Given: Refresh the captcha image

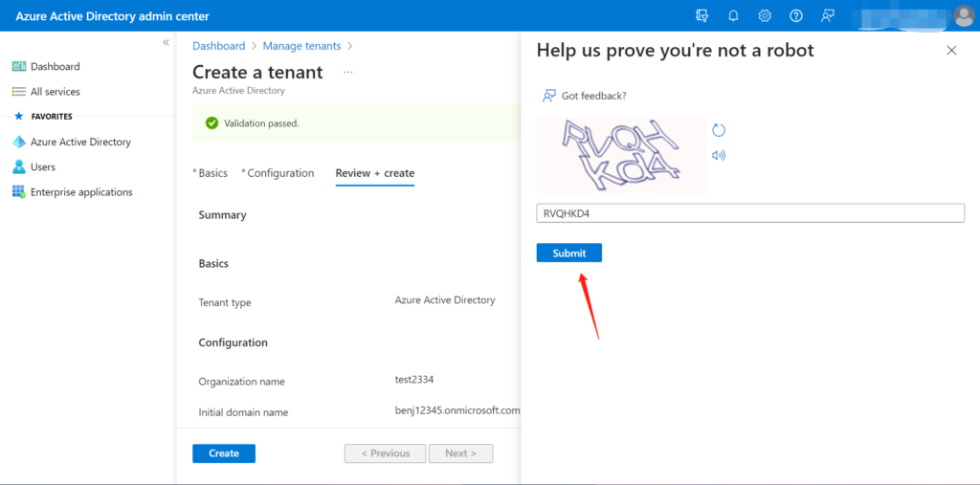Looking at the screenshot, I should (719, 130).
